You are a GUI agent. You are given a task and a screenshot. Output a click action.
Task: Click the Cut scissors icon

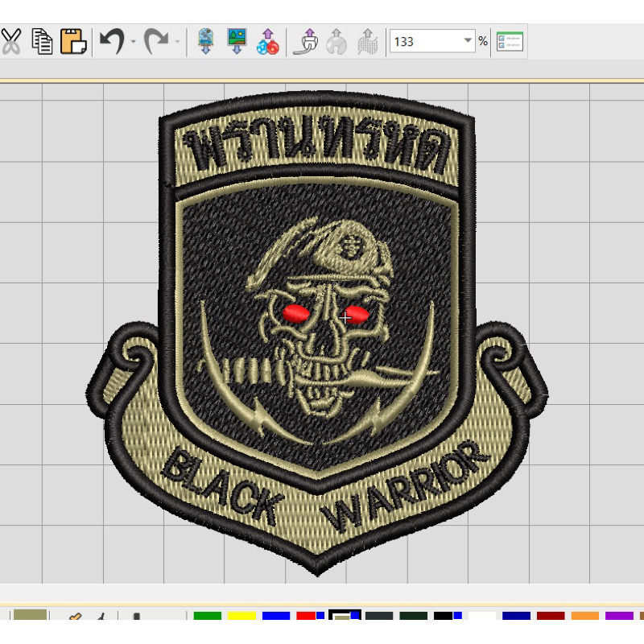click(x=11, y=42)
